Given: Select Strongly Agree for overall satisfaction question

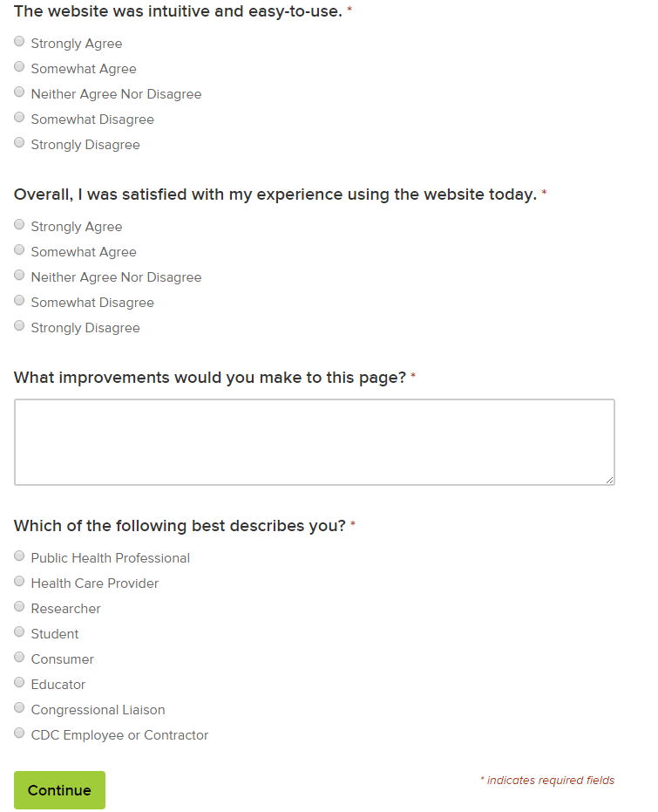Looking at the screenshot, I should click(x=19, y=225).
